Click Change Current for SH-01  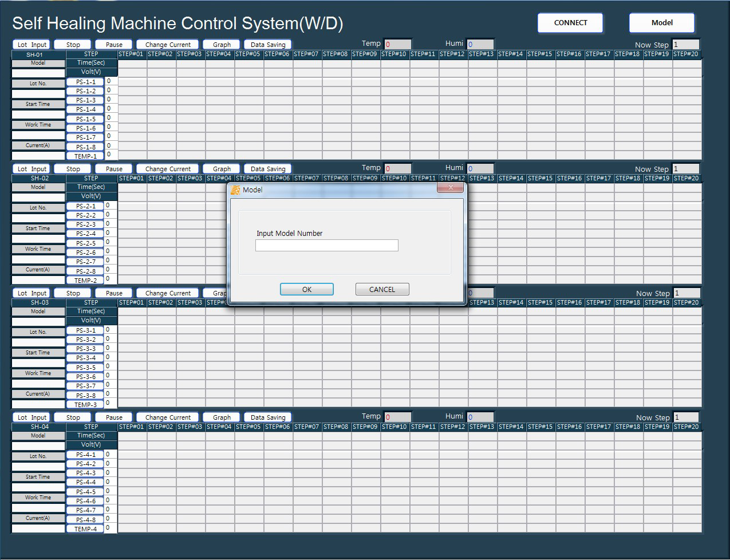pyautogui.click(x=168, y=45)
